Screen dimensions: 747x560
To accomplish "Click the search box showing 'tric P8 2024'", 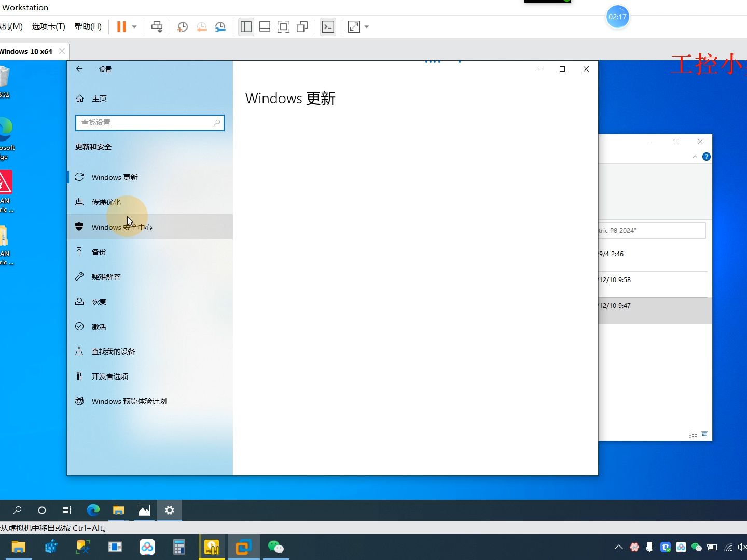I will tap(652, 231).
